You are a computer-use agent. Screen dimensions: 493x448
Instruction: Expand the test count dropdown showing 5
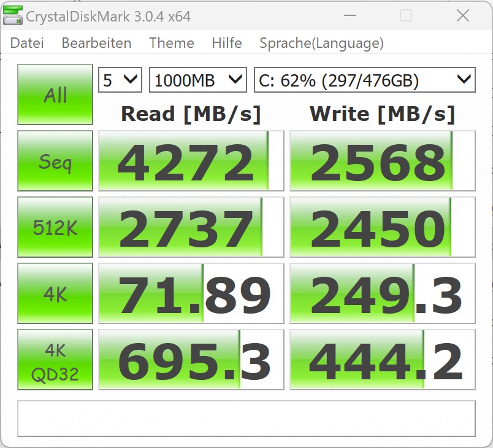pyautogui.click(x=120, y=80)
